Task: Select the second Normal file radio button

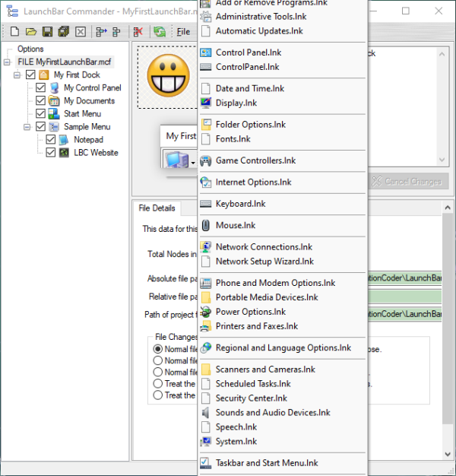Action: 158,360
